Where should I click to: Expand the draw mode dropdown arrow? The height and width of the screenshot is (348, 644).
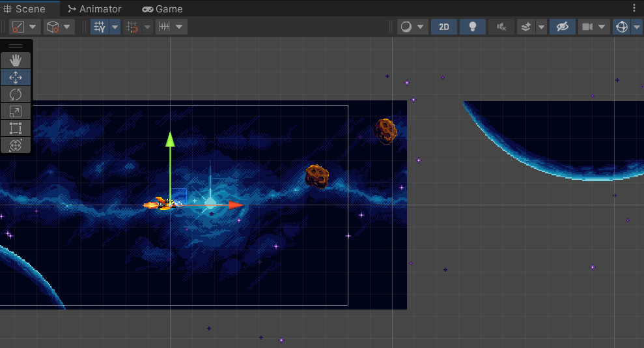(421, 27)
